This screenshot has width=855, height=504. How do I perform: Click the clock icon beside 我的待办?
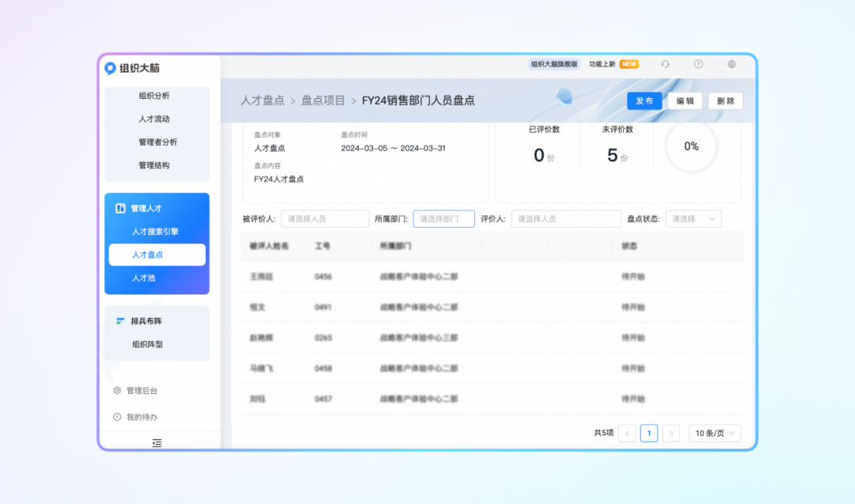pos(117,417)
